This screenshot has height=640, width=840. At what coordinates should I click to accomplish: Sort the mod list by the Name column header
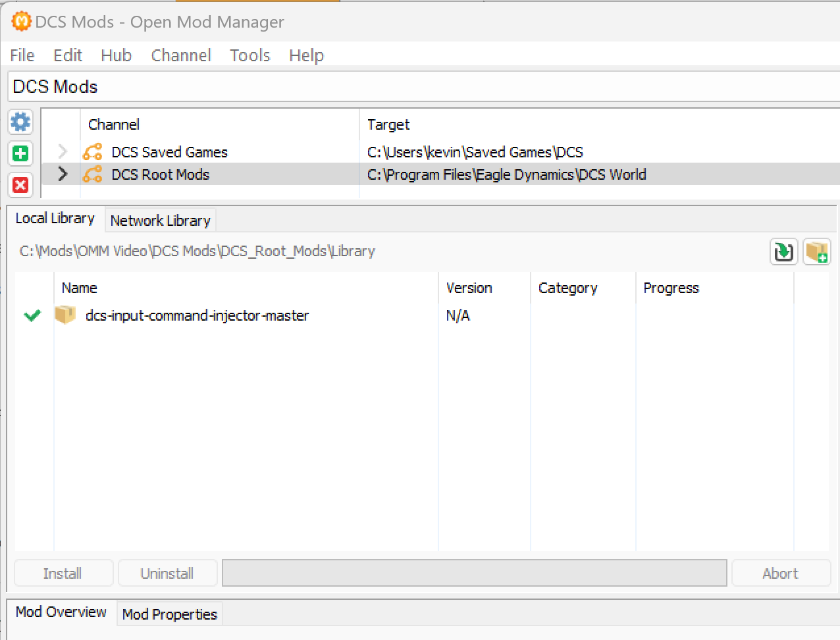pos(246,288)
